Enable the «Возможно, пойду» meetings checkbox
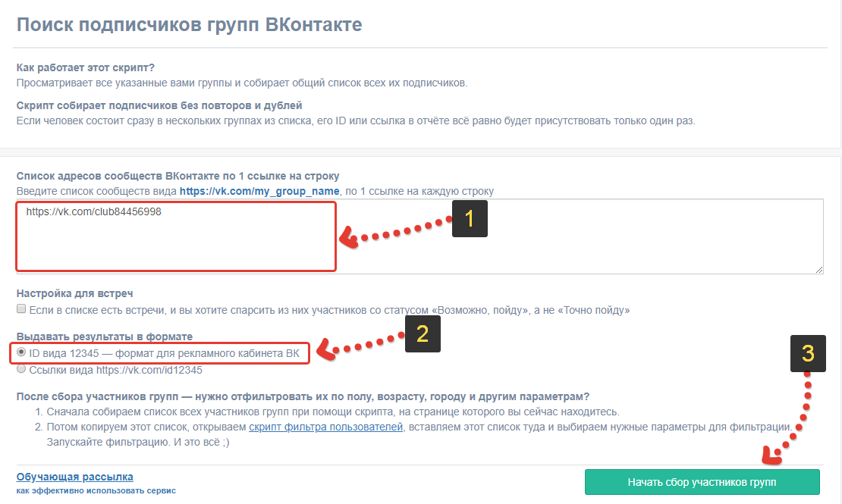 [x=21, y=310]
